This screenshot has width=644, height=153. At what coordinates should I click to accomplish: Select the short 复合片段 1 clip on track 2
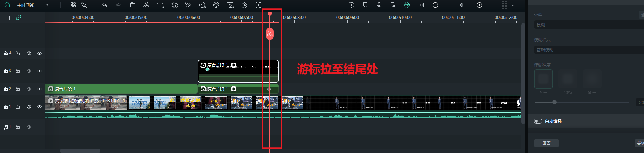[x=238, y=89]
